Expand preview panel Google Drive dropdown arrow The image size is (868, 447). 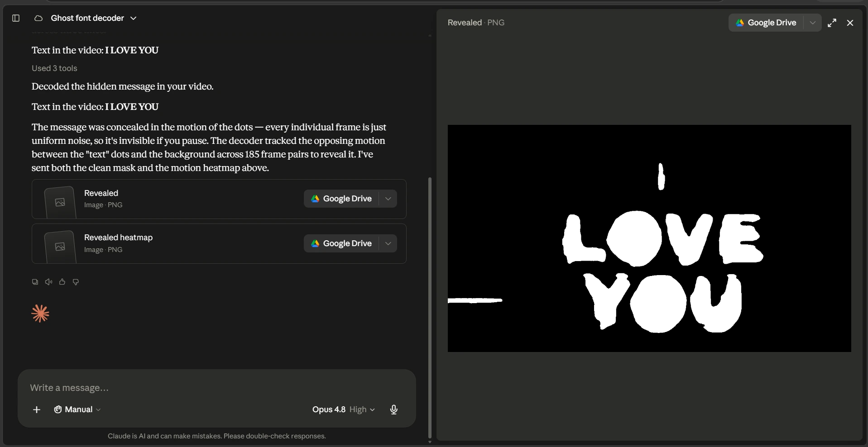tap(813, 23)
